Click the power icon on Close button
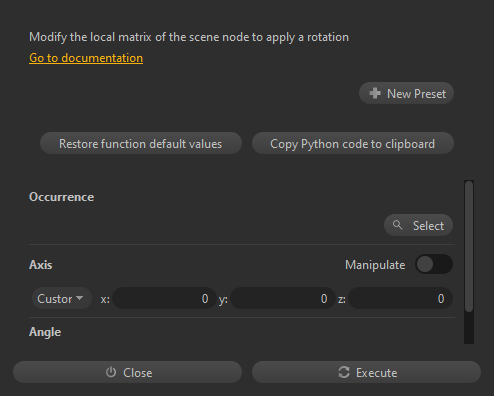The width and height of the screenshot is (494, 396). pos(111,372)
